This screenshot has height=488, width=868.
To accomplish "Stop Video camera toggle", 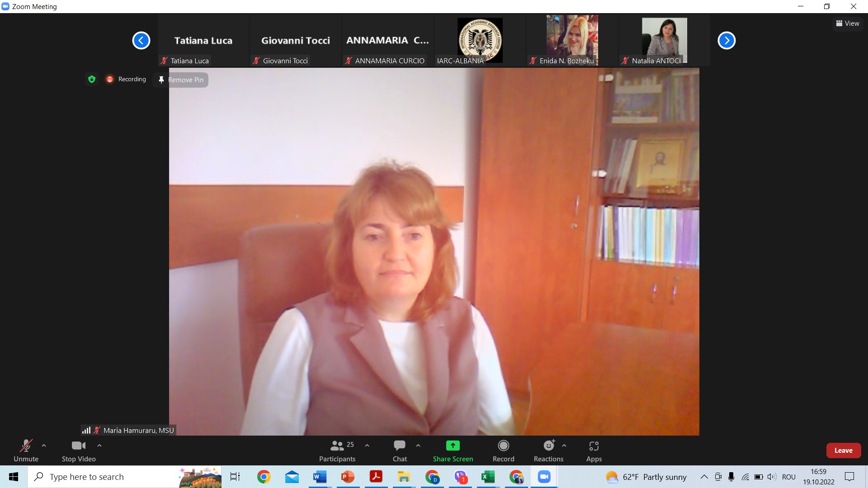I will point(79,450).
